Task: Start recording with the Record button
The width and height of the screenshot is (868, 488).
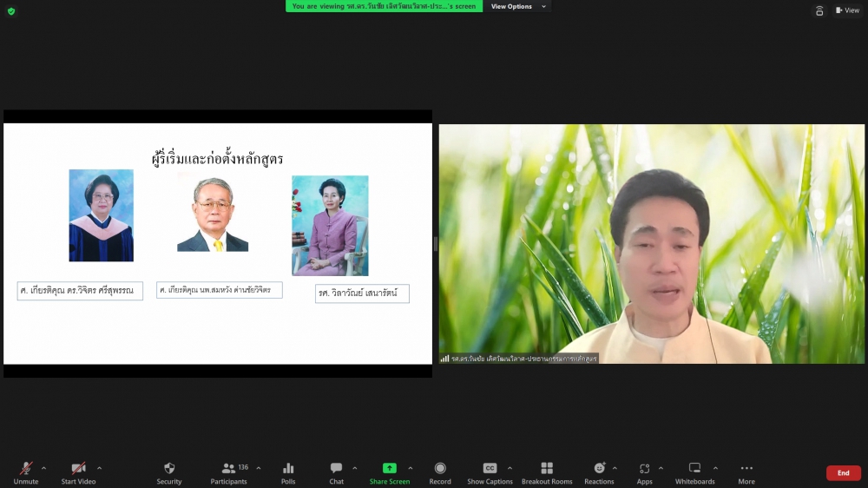Action: click(440, 472)
